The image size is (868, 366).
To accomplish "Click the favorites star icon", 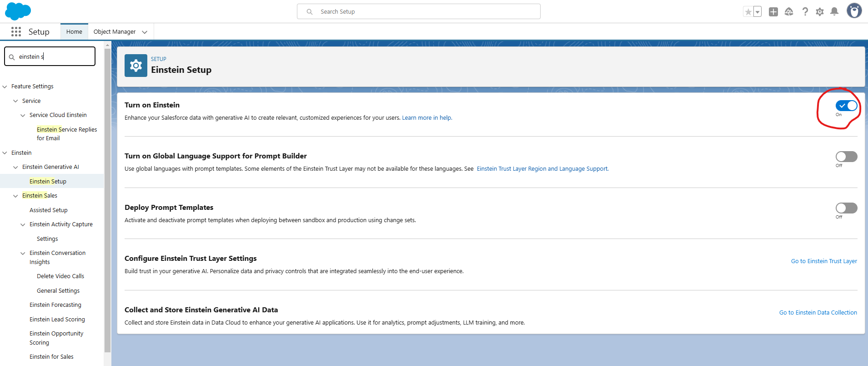I will tap(748, 12).
